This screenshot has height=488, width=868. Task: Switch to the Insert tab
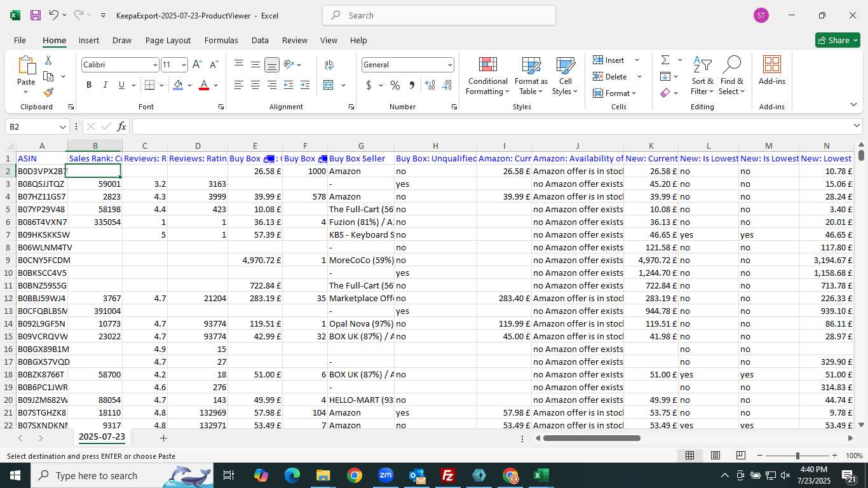(89, 40)
